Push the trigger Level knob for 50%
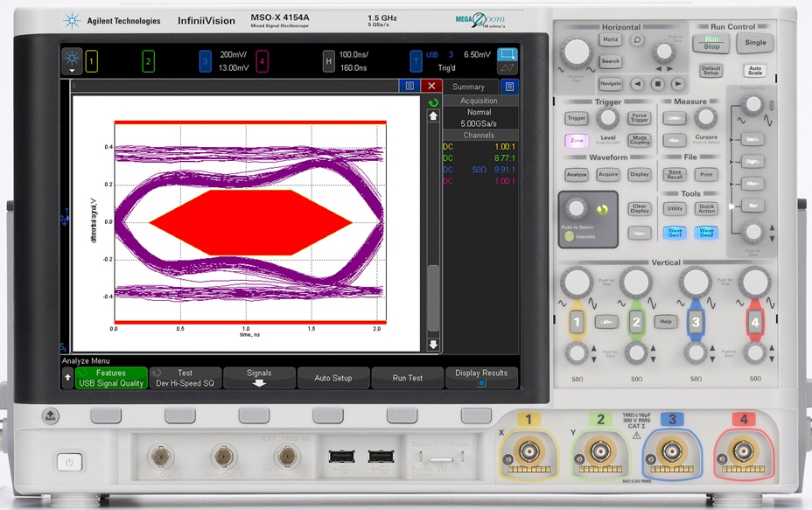Image resolution: width=812 pixels, height=510 pixels. coord(607,118)
